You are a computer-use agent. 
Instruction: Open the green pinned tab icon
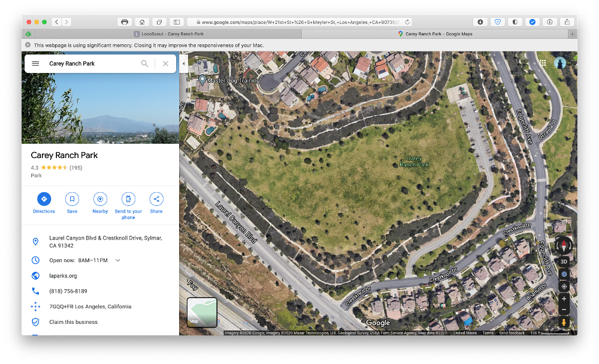pyautogui.click(x=28, y=34)
